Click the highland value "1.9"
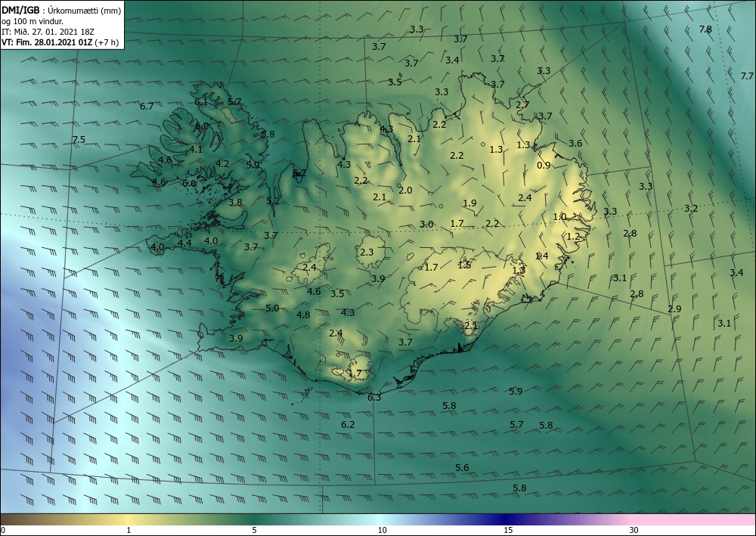The width and height of the screenshot is (756, 536). pyautogui.click(x=469, y=203)
